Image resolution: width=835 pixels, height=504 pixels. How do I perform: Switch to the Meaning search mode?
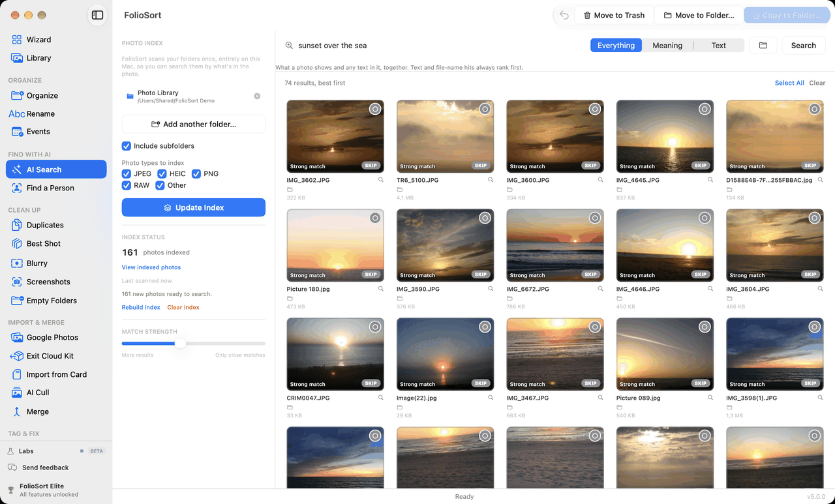[667, 46]
